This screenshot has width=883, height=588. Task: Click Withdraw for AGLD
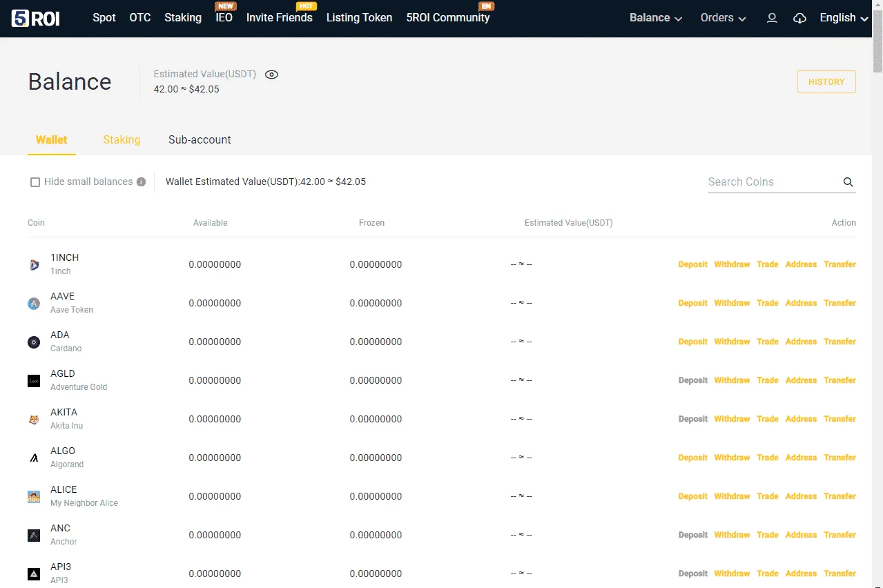coord(732,380)
